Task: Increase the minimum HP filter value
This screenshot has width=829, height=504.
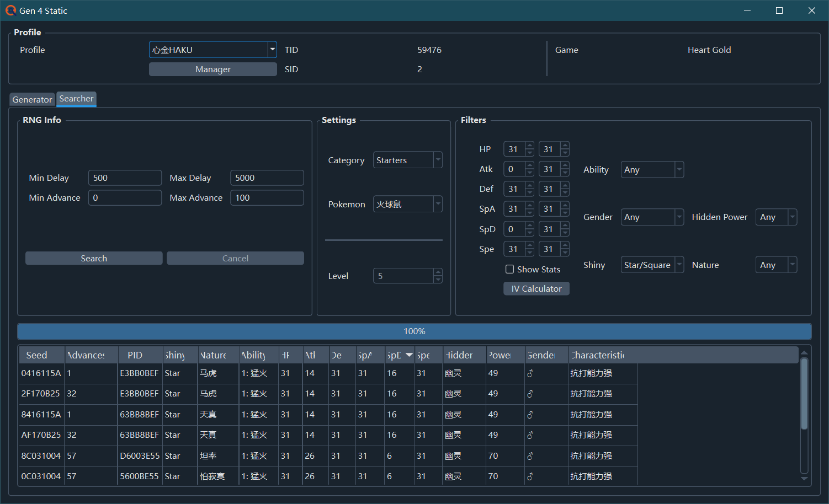Action: point(530,146)
